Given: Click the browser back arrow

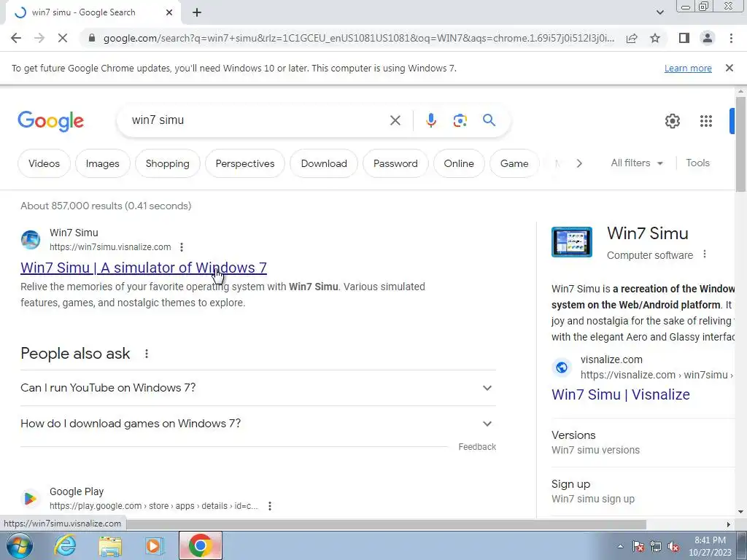Looking at the screenshot, I should coord(16,38).
